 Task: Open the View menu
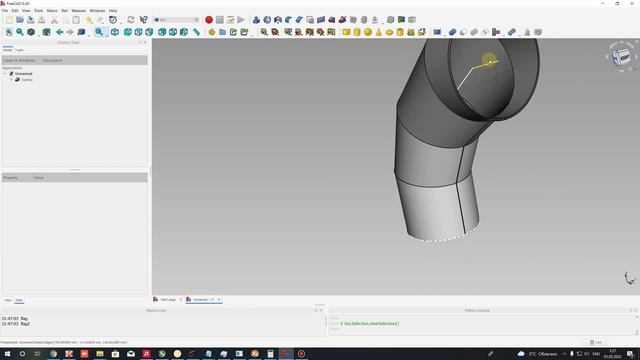click(x=26, y=11)
